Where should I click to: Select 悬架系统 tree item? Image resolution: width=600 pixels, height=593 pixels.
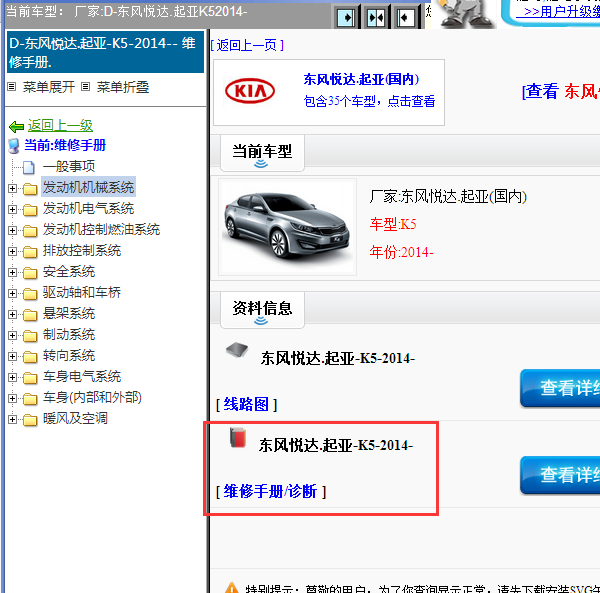click(69, 314)
